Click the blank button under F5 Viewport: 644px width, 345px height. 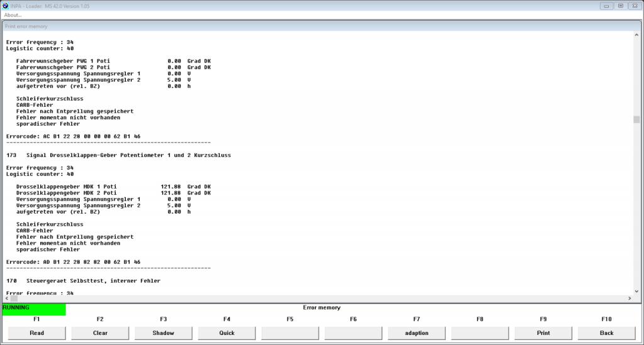290,333
